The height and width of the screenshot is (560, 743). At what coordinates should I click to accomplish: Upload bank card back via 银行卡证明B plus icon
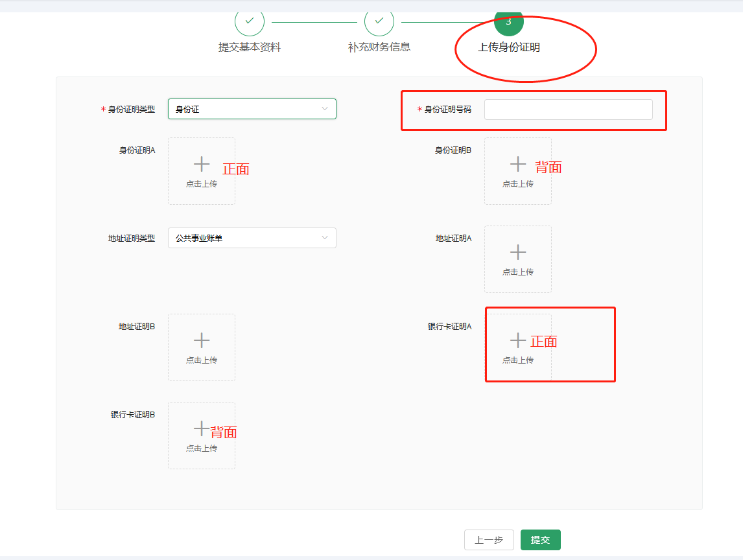(x=201, y=429)
